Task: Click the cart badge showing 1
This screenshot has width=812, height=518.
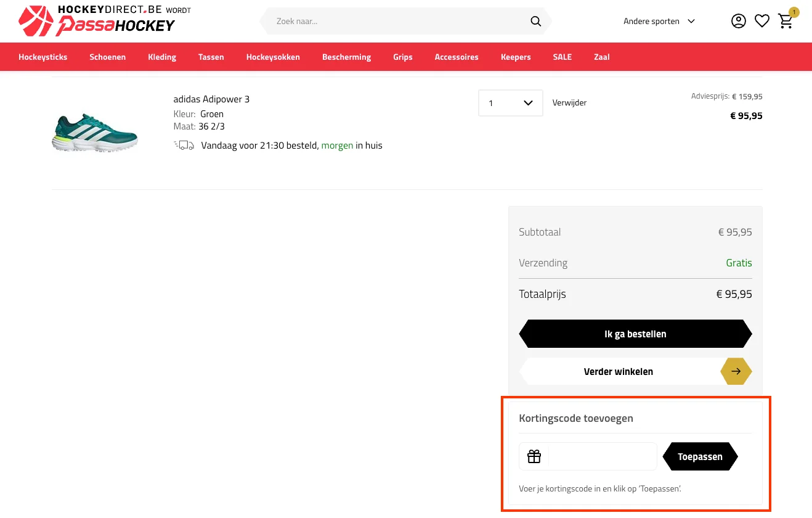Action: (794, 12)
